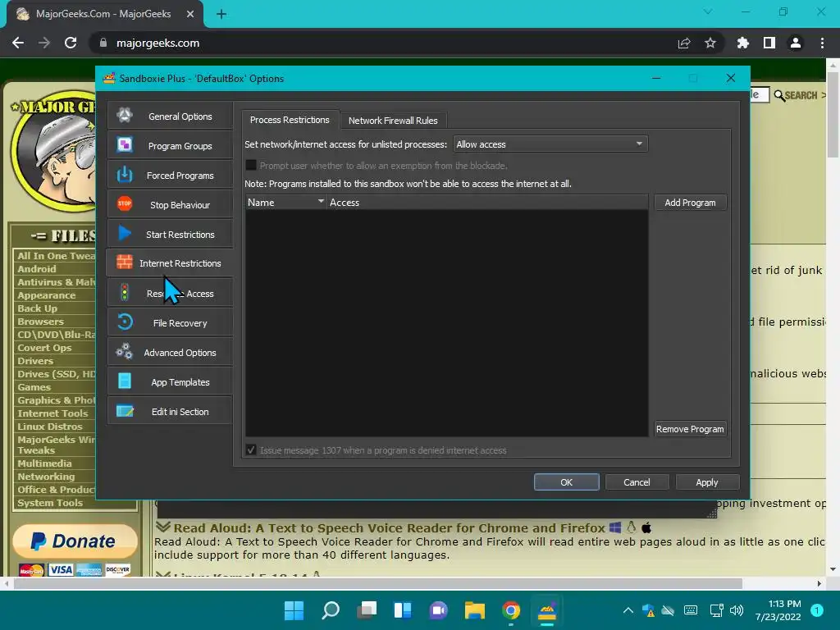Open the Linux Distros category link

tap(50, 427)
